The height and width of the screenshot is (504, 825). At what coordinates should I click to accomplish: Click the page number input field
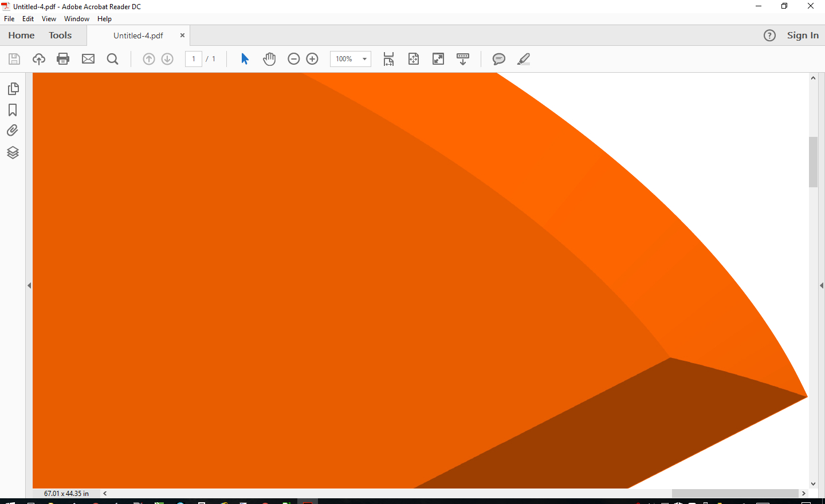coord(194,59)
